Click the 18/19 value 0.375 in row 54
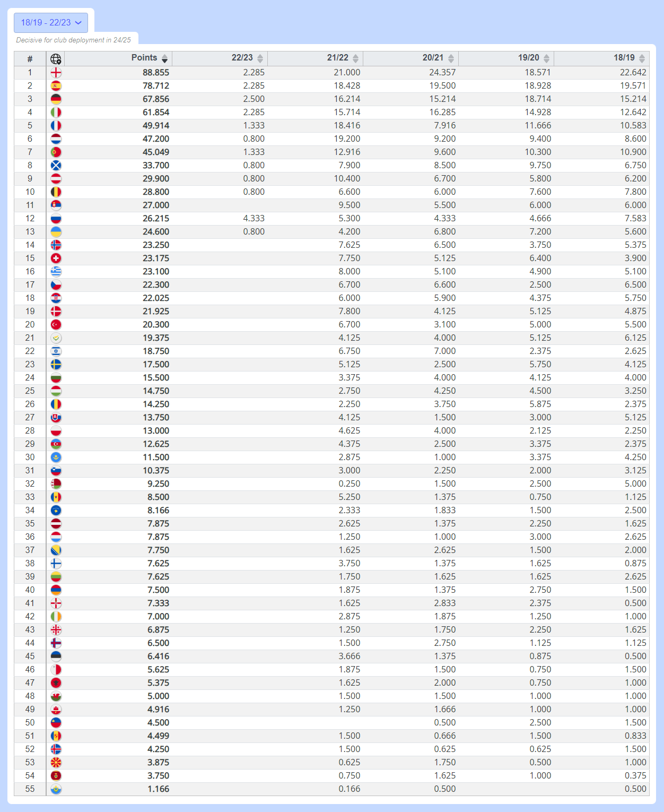Screen dimensions: 664x812 pos(636,776)
